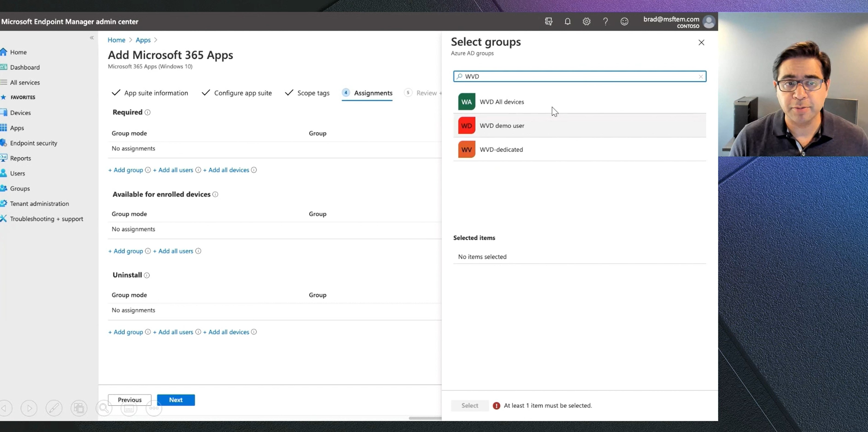868x432 pixels.
Task: Click the Previous button
Action: 130,400
